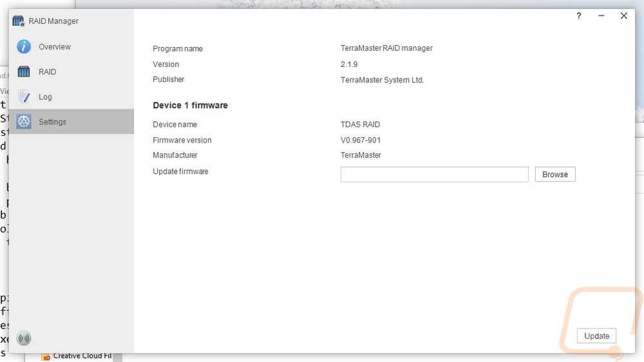Screen dimensions: 644x362
Task: Minimize the RAID Manager window
Action: 601,16
